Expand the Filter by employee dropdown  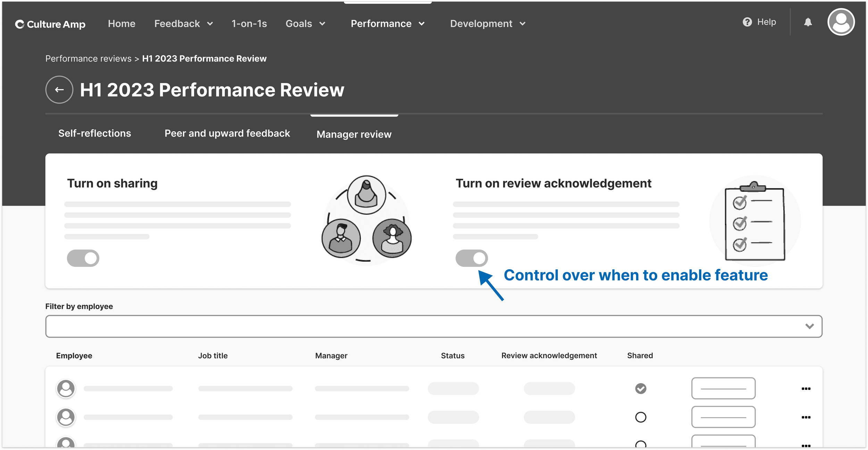[434, 326]
